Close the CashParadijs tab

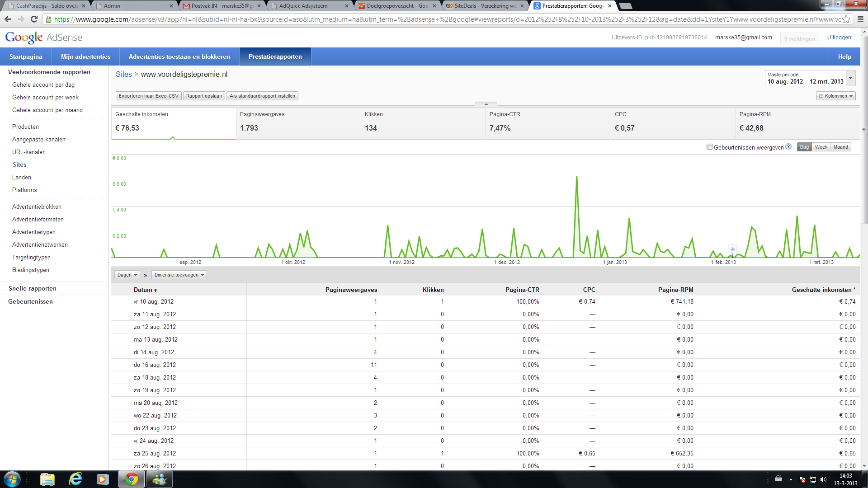point(84,6)
